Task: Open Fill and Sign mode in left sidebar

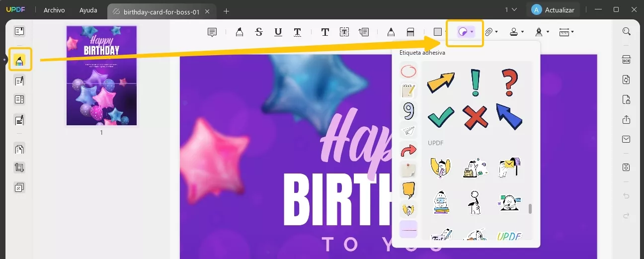Action: pos(19,120)
